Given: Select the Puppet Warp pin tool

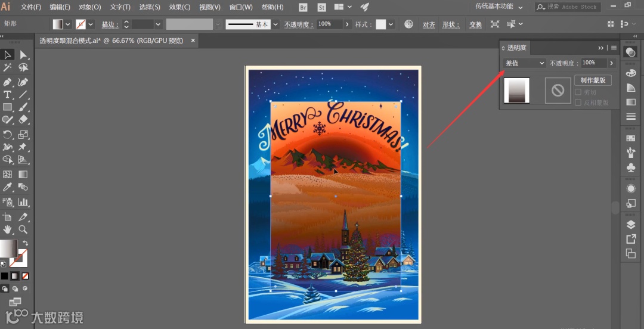Looking at the screenshot, I should click(x=23, y=147).
